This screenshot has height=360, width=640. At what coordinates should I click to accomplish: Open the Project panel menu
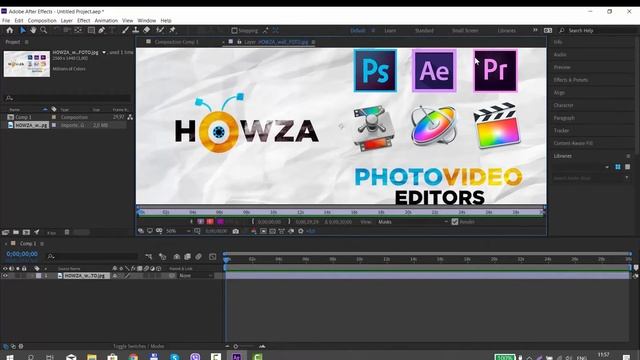point(27,42)
